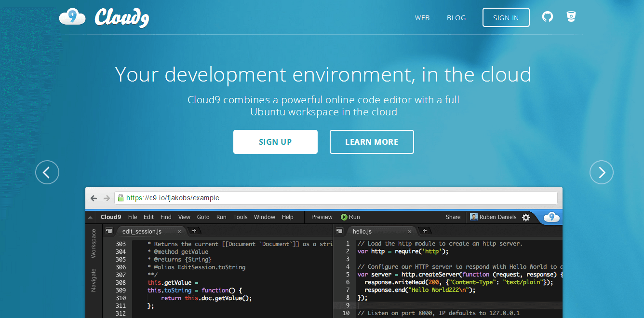Image resolution: width=644 pixels, height=318 pixels.
Task: Click the green Run play icon
Action: tap(345, 217)
